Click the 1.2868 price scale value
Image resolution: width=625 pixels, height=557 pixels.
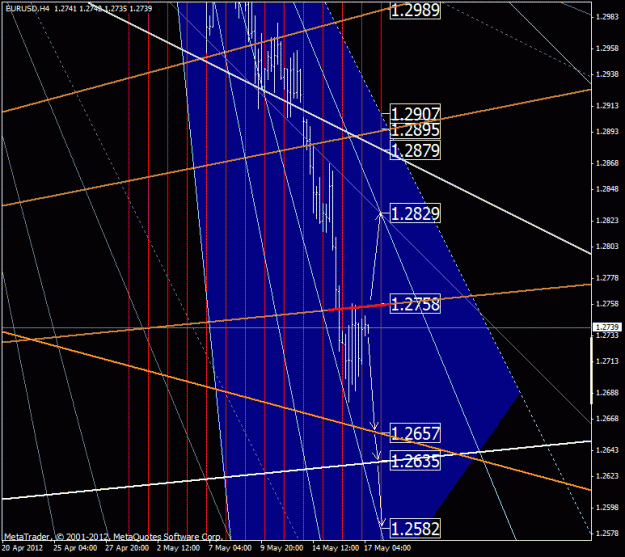[x=607, y=163]
